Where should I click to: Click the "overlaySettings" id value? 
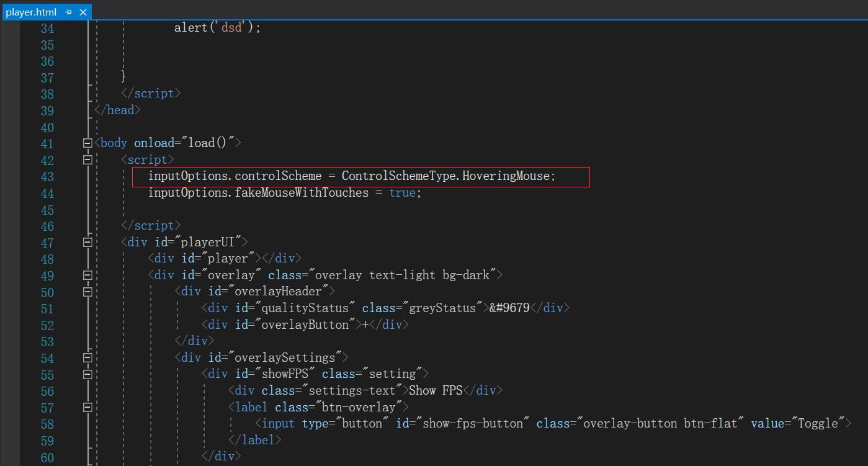[x=285, y=357]
